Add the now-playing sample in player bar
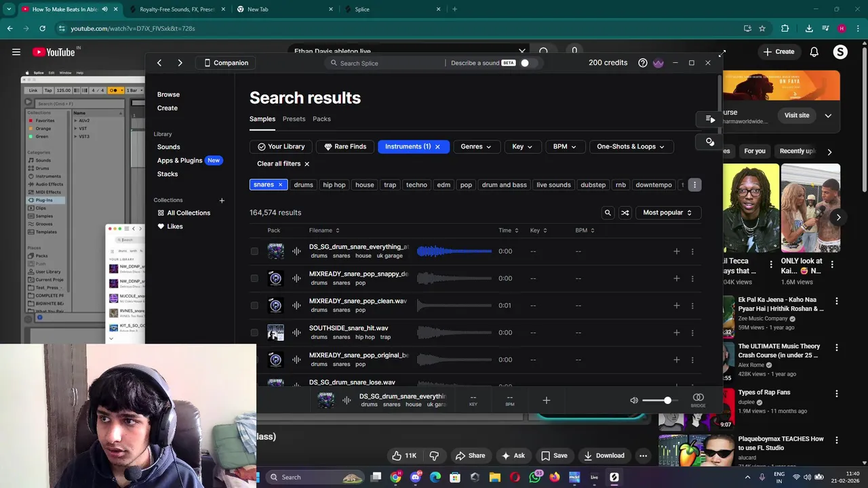This screenshot has height=488, width=868. tap(547, 401)
